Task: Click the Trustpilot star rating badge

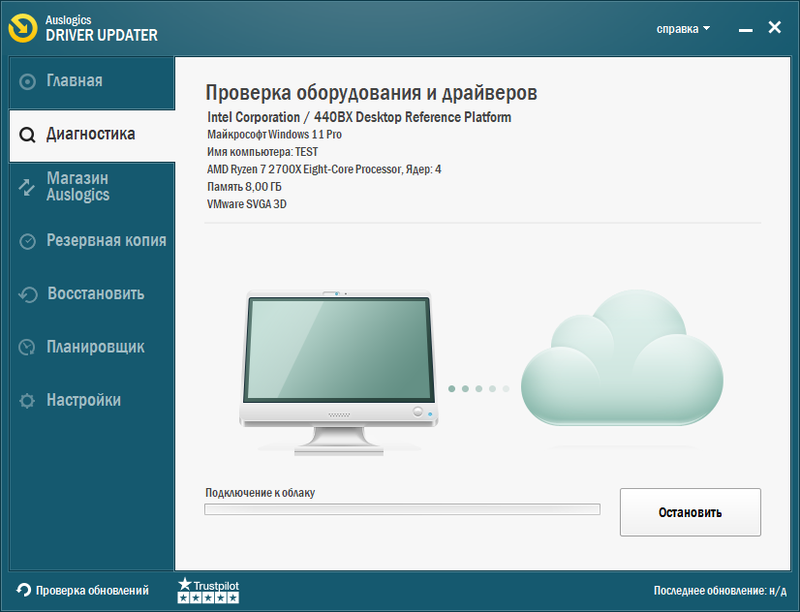Action: [208, 591]
